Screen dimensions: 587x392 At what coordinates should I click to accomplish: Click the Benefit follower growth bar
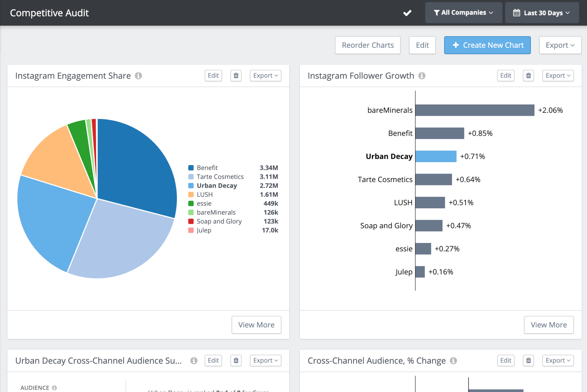[440, 133]
